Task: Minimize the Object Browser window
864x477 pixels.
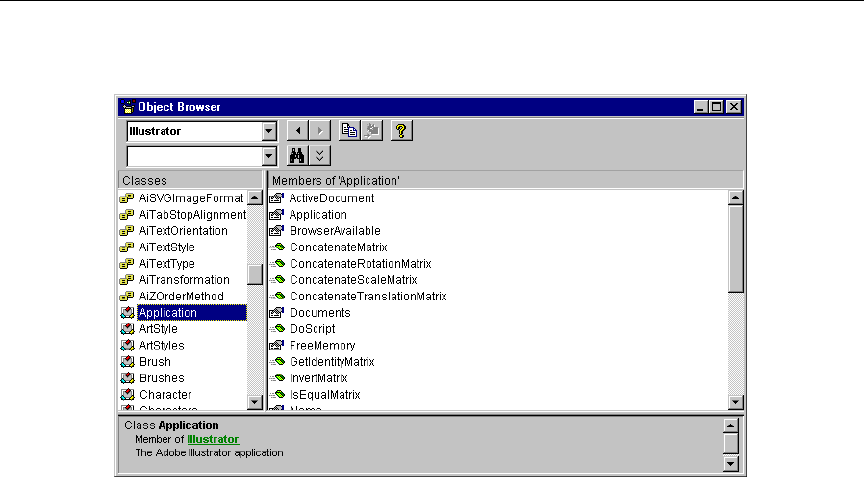Action: 700,107
